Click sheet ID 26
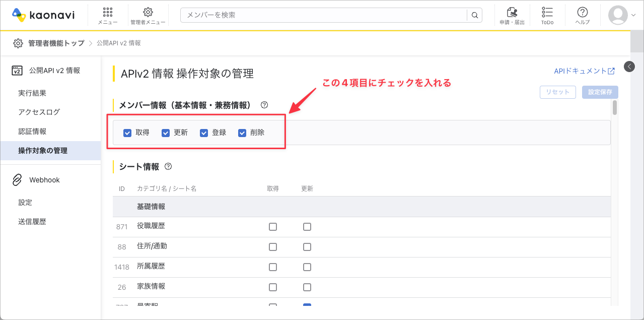The image size is (644, 320). pos(122,287)
